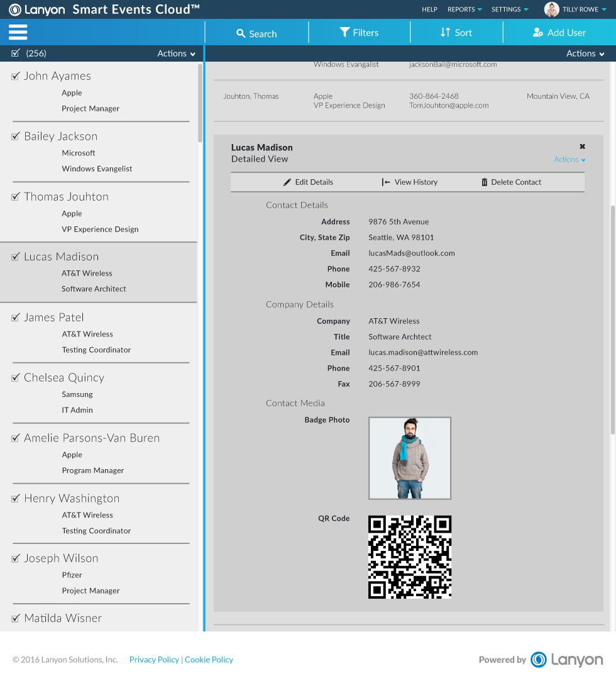Open the Reports dropdown
This screenshot has height=688, width=616.
465,9
